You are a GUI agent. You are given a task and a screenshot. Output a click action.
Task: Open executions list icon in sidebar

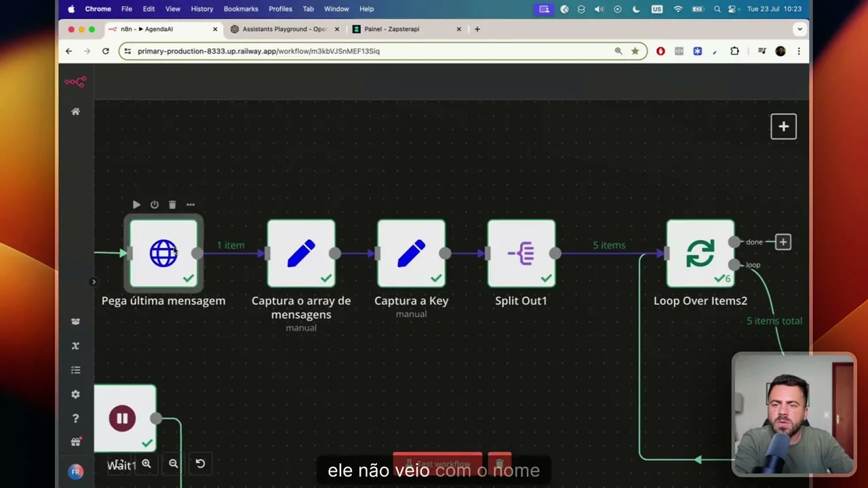pyautogui.click(x=75, y=370)
